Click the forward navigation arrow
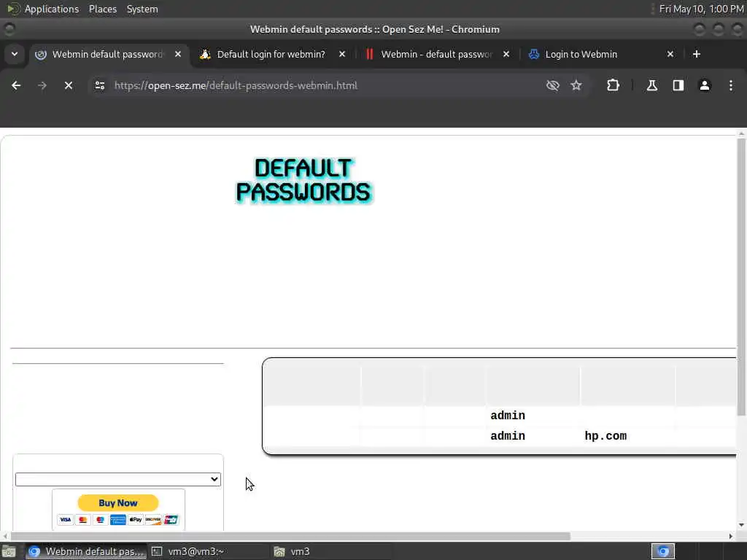Screen dimensions: 747x560 (x=42, y=85)
